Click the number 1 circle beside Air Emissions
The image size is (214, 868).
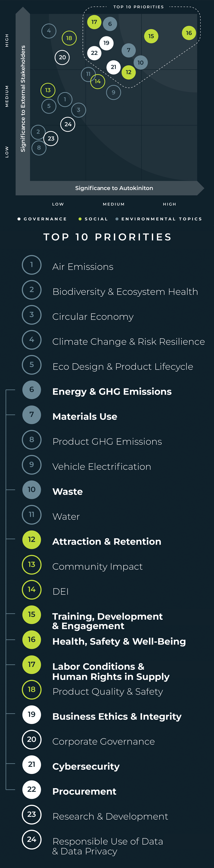(x=32, y=265)
